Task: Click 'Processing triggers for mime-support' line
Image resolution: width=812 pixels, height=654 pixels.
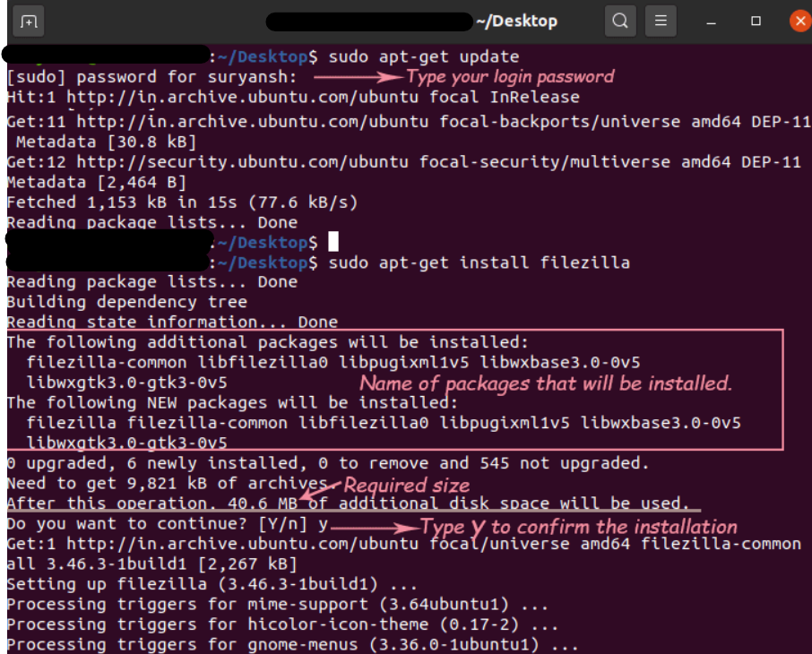Action: (278, 605)
